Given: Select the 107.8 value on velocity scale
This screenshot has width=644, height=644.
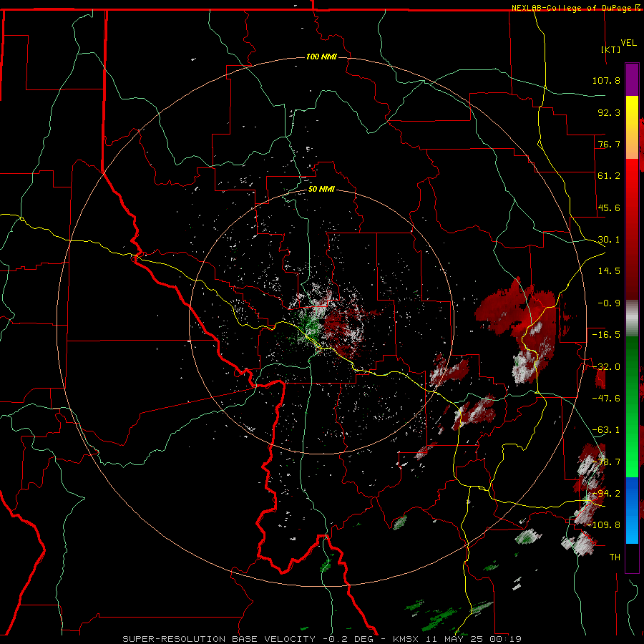Looking at the screenshot, I should click(606, 80).
